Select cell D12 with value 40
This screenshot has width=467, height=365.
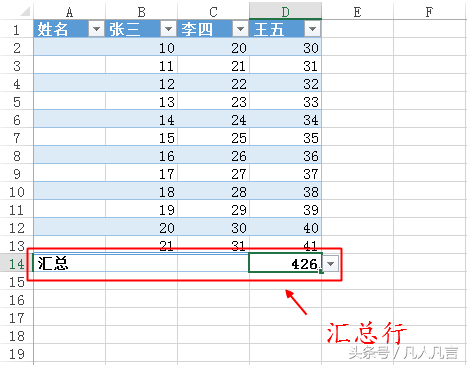[x=285, y=228]
